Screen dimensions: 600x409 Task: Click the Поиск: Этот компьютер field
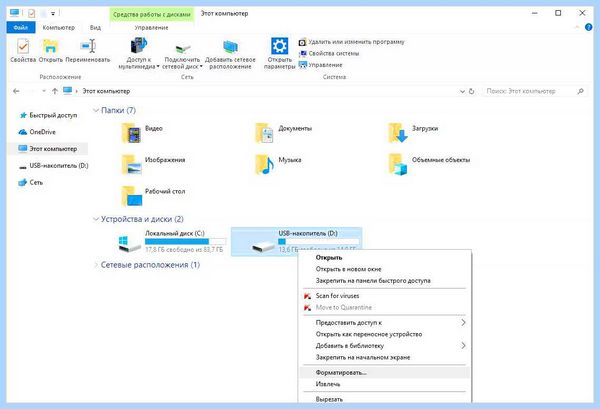click(533, 91)
